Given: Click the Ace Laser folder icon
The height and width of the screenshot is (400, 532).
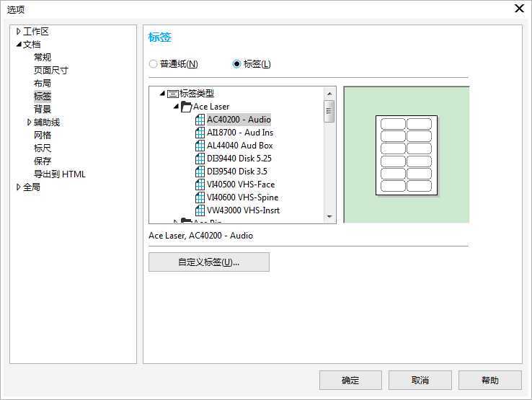Looking at the screenshot, I should [x=186, y=107].
